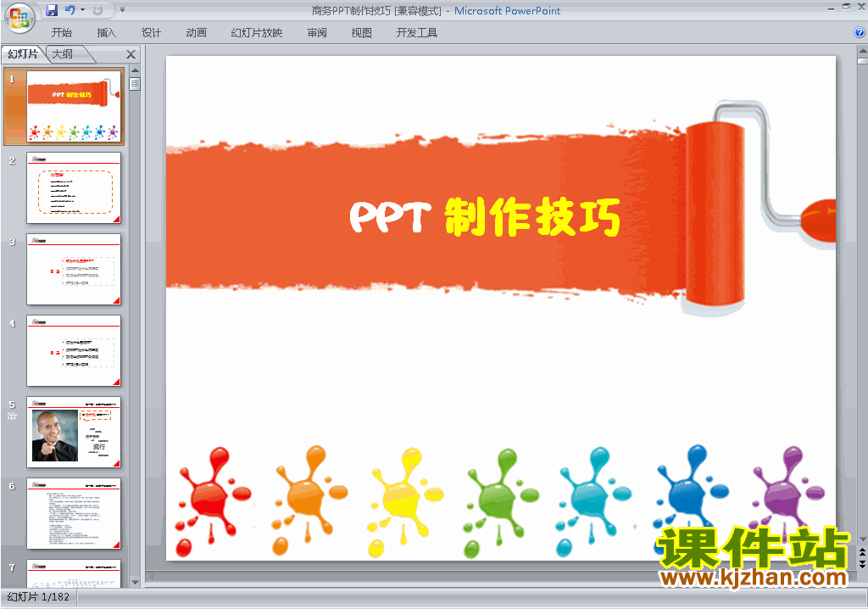Open the Office button menu
Image resolution: width=868 pixels, height=609 pixels.
pos(20,18)
